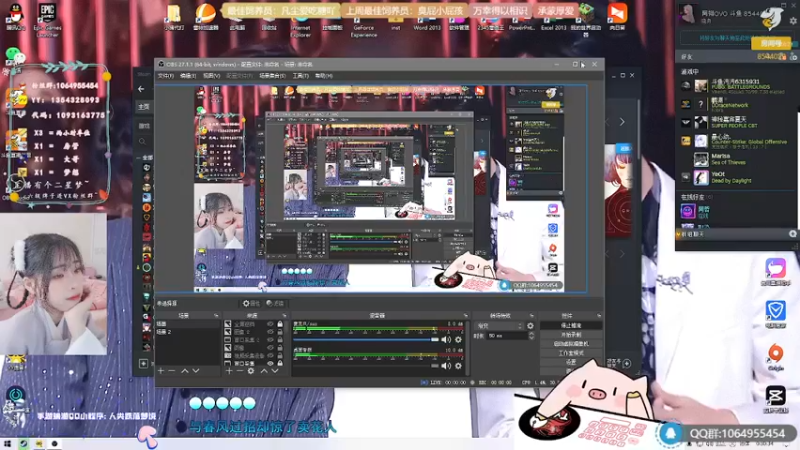
Task: Open the source filters button in OBS
Action: [275, 304]
